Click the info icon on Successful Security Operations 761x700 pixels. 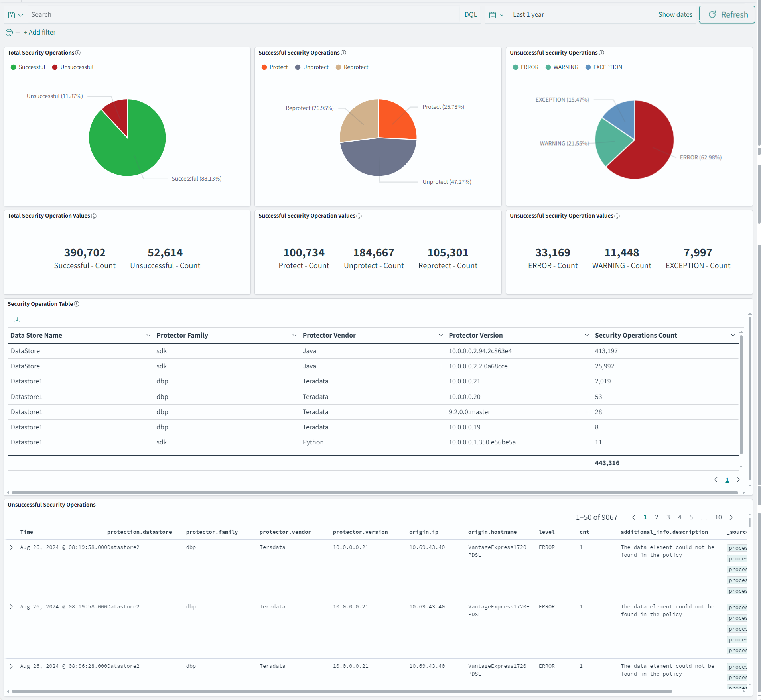pyautogui.click(x=343, y=52)
